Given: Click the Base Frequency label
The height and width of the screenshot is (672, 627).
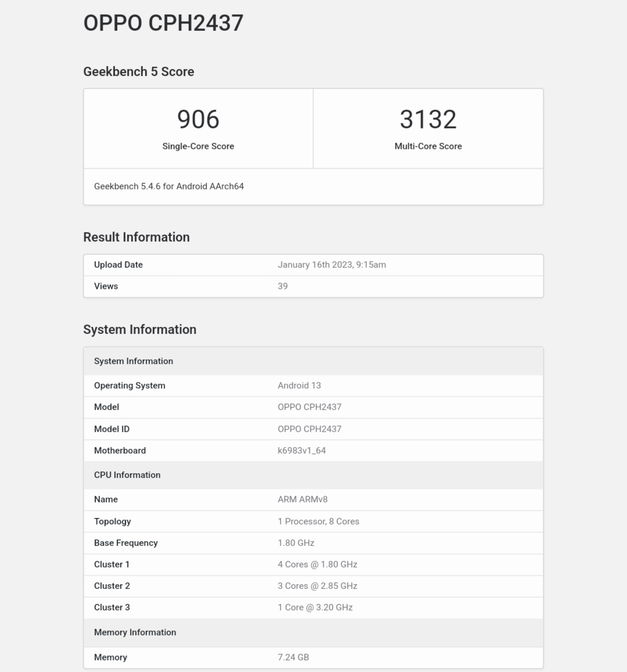Looking at the screenshot, I should (126, 543).
